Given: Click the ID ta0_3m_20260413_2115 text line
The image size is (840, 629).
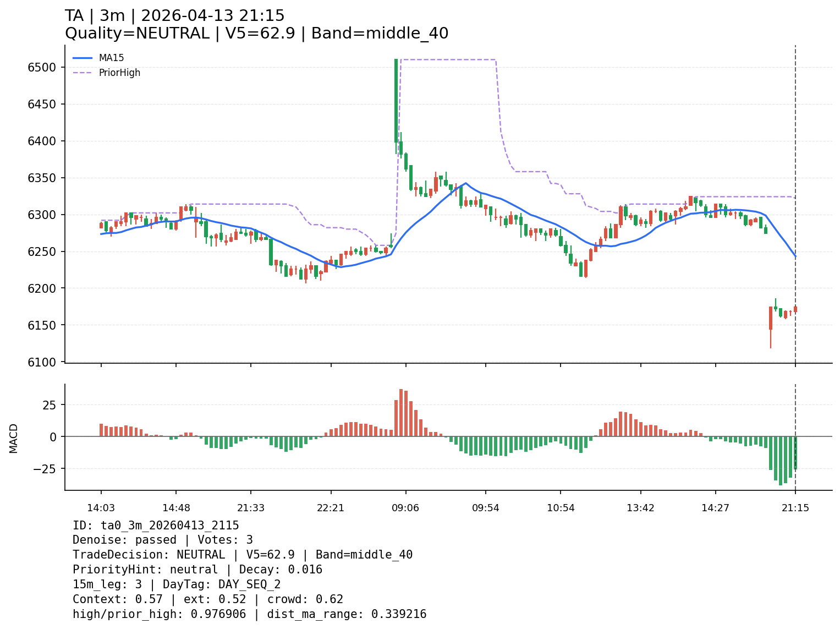Looking at the screenshot, I should click(156, 526).
